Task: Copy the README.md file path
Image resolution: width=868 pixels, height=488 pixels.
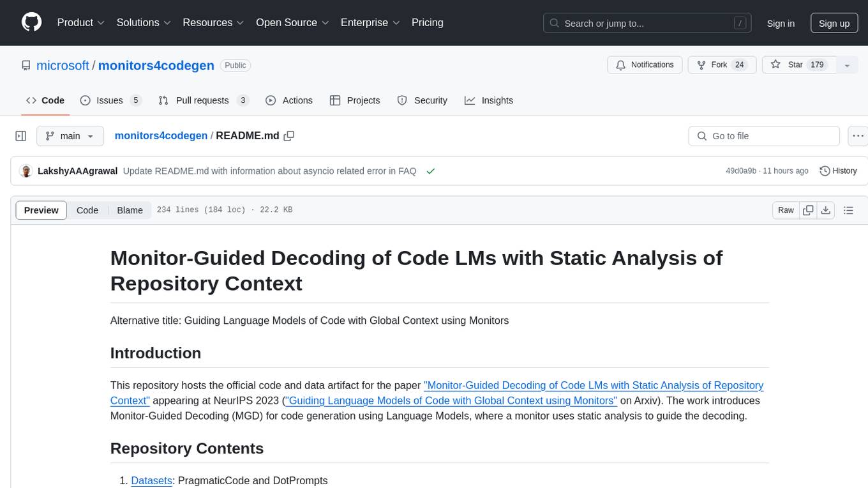Action: click(289, 136)
